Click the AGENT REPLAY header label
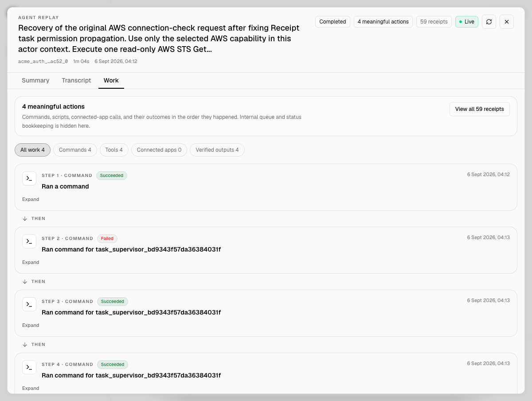Image resolution: width=532 pixels, height=401 pixels. [39, 18]
